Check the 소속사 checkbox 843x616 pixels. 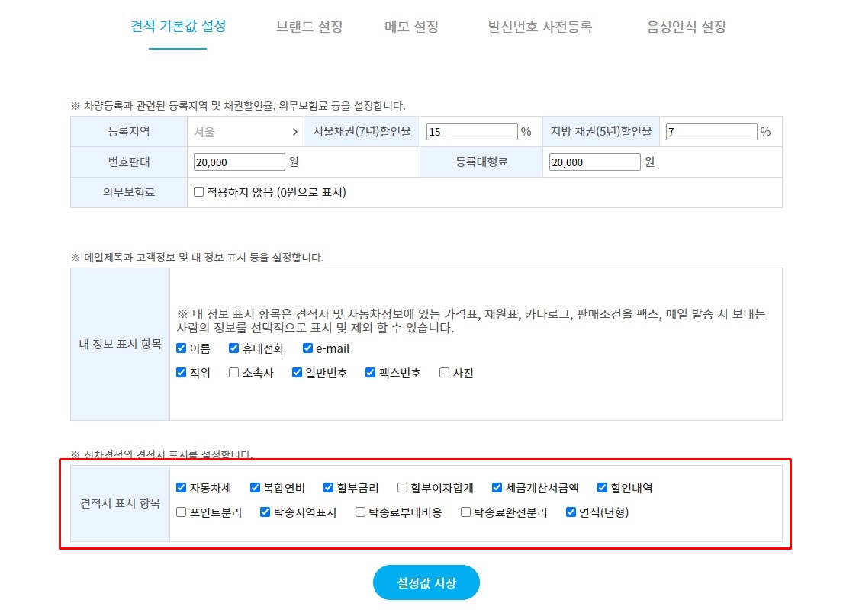pyautogui.click(x=233, y=373)
